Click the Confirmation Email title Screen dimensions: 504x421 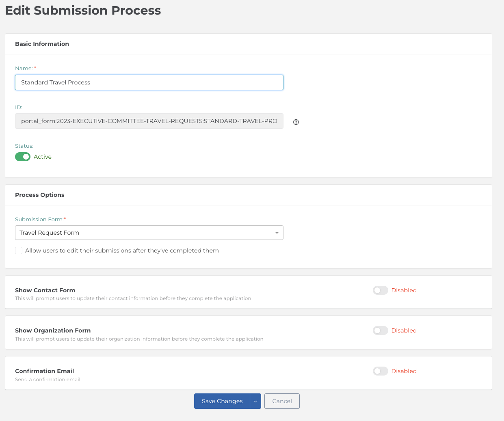(x=45, y=371)
